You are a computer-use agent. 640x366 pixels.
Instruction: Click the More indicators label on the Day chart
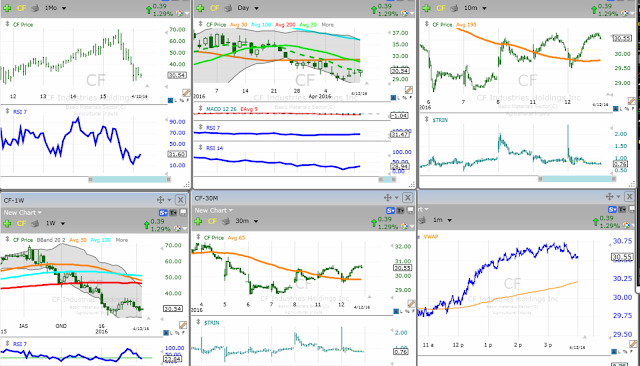[x=327, y=24]
